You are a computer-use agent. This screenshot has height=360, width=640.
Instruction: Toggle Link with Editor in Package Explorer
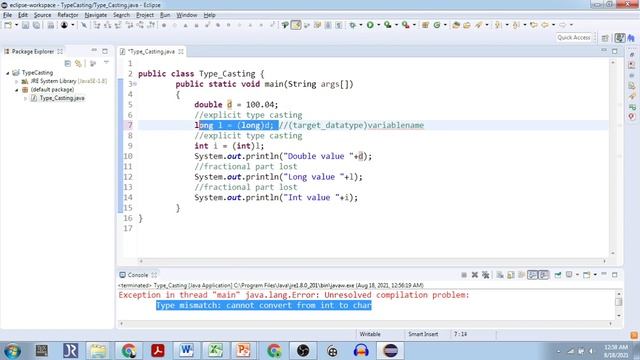pyautogui.click(x=78, y=63)
